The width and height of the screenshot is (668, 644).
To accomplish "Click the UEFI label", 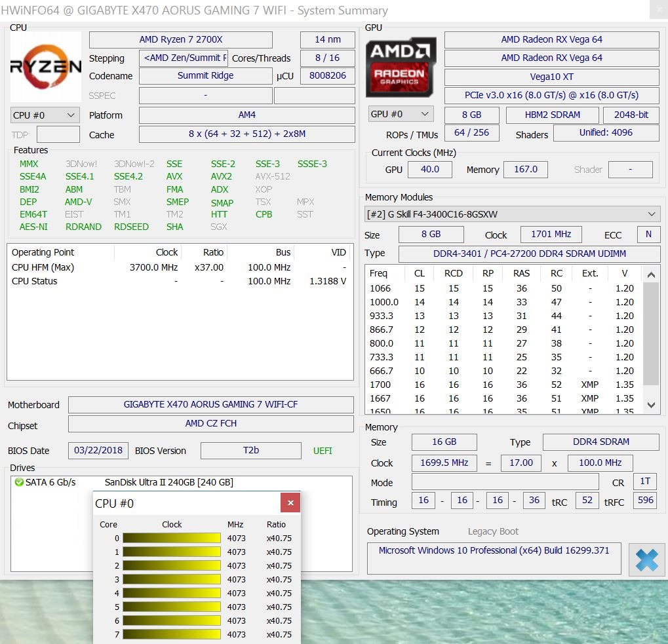I will [x=323, y=451].
